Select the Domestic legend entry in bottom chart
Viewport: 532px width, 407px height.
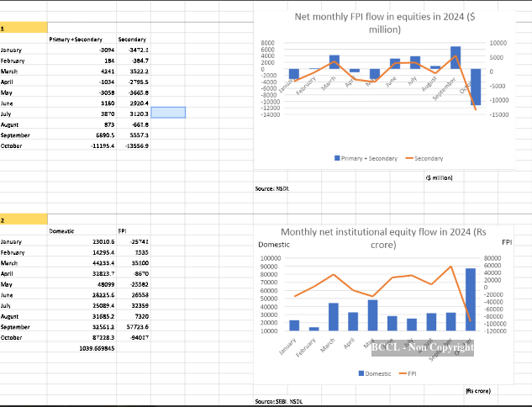click(375, 373)
